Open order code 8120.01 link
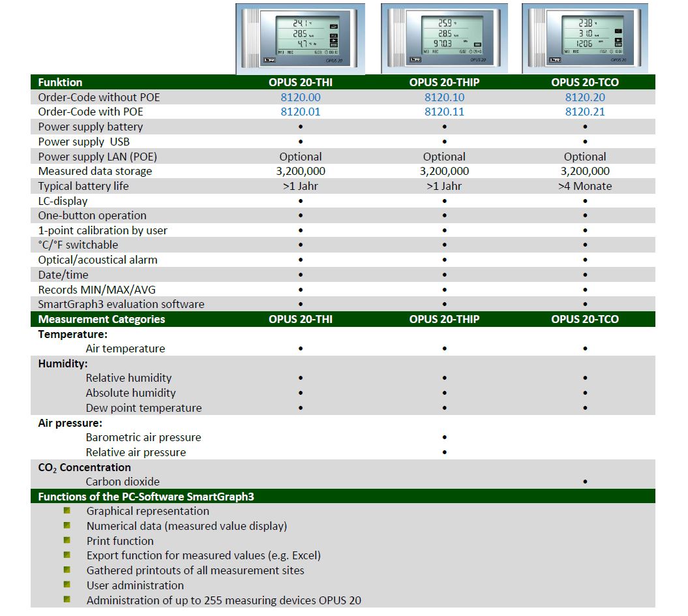 coord(301,112)
